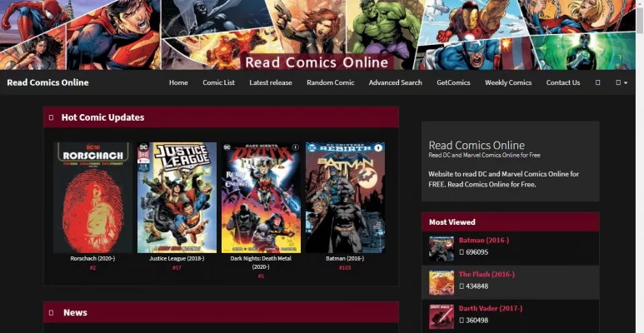Go to Latest release
Image resolution: width=644 pixels, height=333 pixels.
[271, 82]
